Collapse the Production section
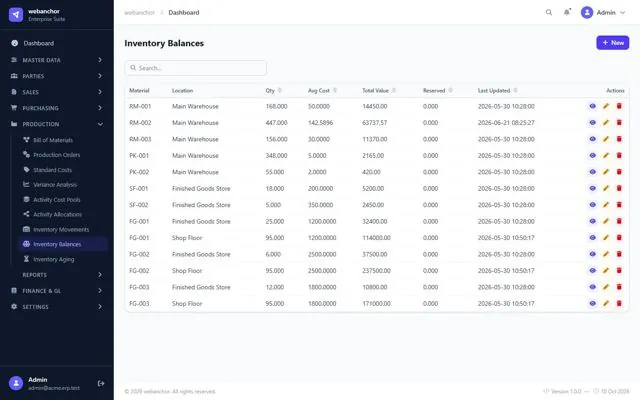 (x=57, y=124)
